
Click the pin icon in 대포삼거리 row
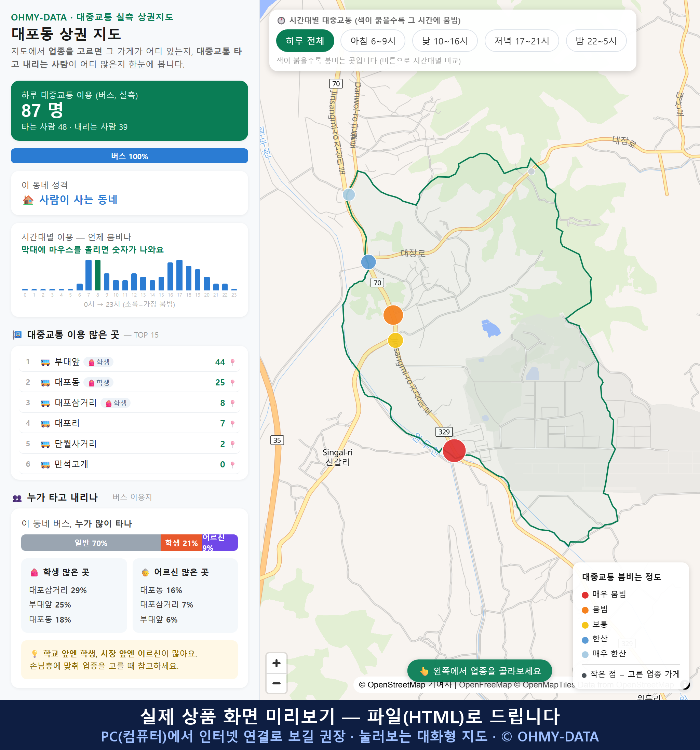point(232,403)
